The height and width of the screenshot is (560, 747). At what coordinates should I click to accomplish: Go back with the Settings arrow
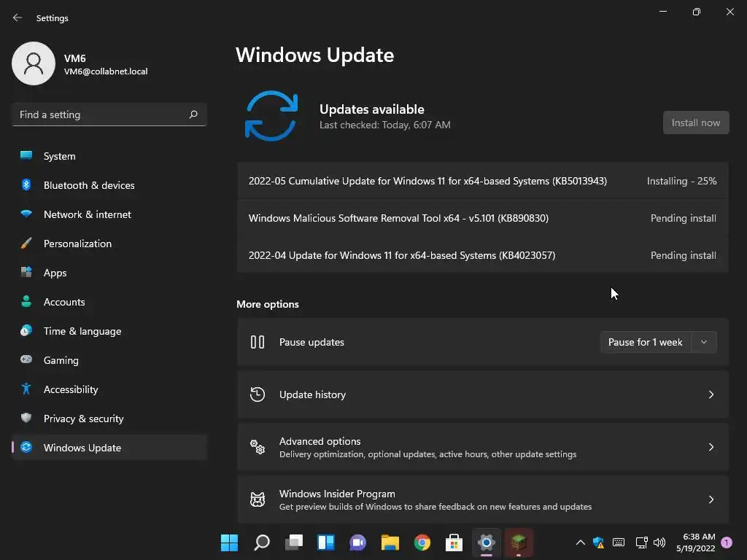(18, 17)
